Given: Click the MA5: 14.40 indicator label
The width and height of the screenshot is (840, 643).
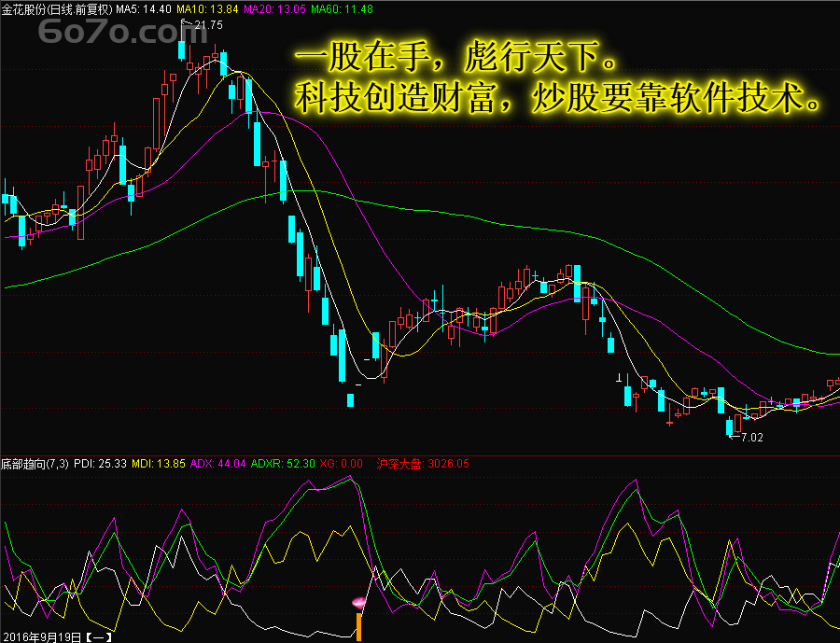Looking at the screenshot, I should point(144,9).
